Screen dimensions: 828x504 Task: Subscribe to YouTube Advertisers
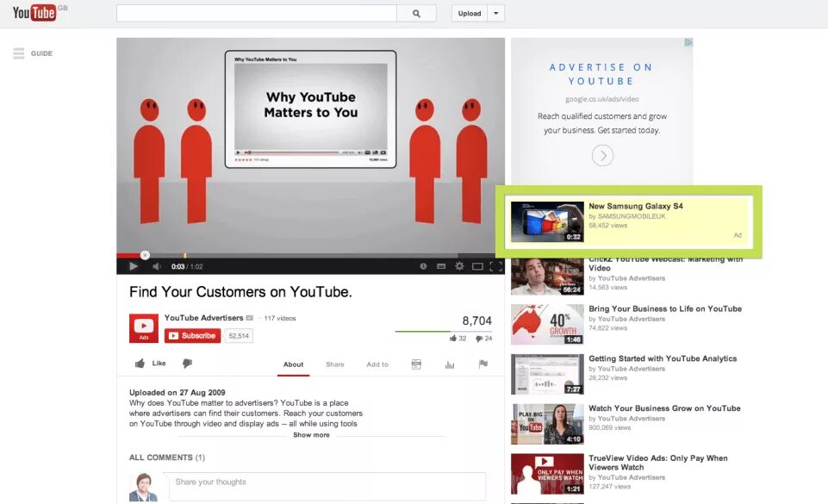point(192,336)
